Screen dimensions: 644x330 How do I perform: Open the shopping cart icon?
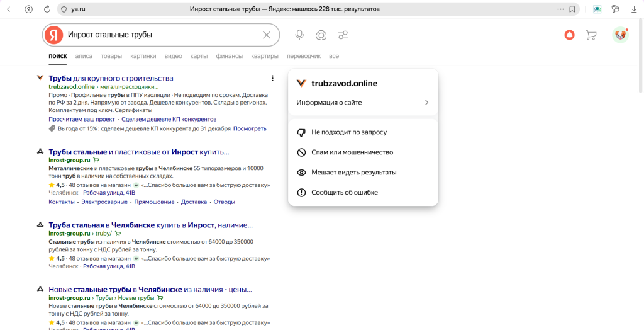591,35
